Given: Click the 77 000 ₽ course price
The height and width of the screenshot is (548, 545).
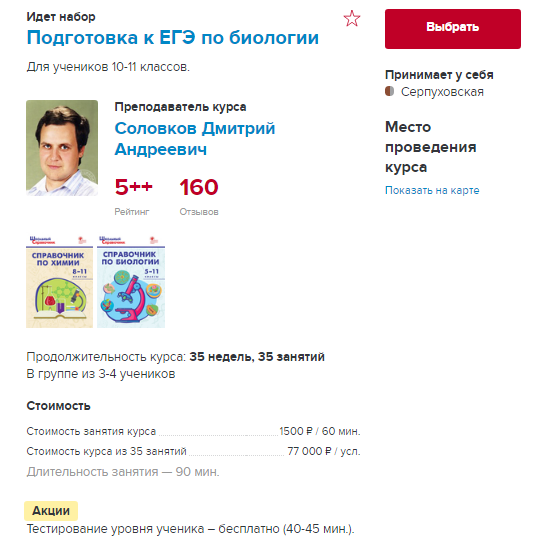Looking at the screenshot, I should click(x=309, y=451).
